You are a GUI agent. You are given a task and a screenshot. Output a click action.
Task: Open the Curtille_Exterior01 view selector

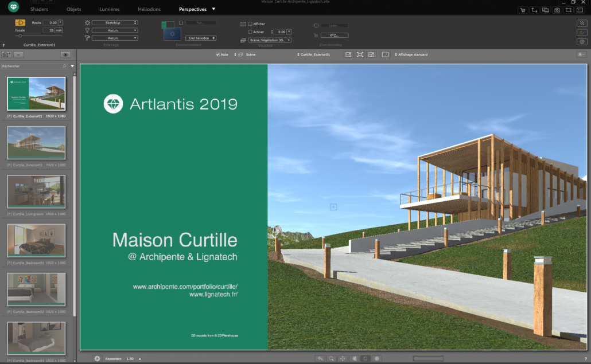[314, 54]
